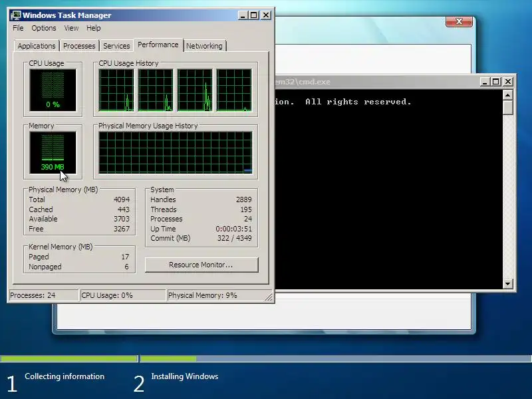This screenshot has height=399, width=532.
Task: Open the Options menu
Action: (44, 28)
